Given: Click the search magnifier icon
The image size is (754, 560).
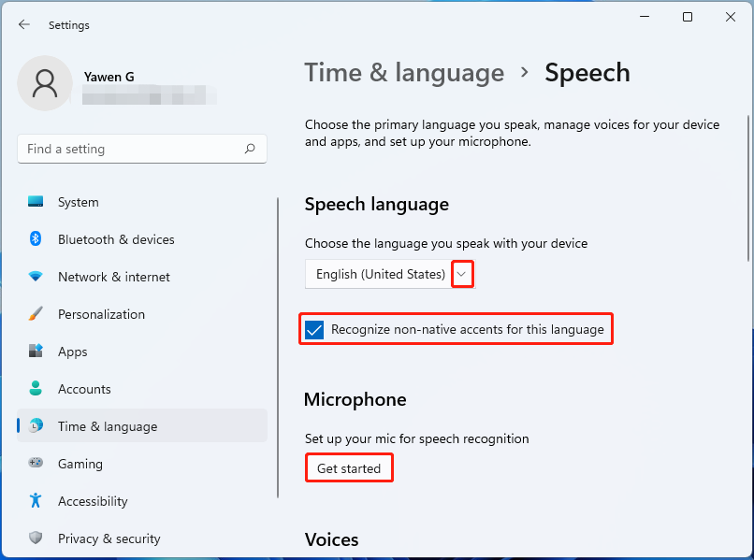Looking at the screenshot, I should tap(250, 149).
